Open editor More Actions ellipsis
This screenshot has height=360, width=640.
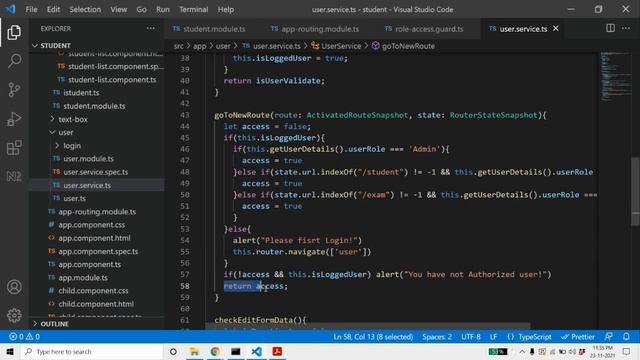pyautogui.click(x=626, y=28)
